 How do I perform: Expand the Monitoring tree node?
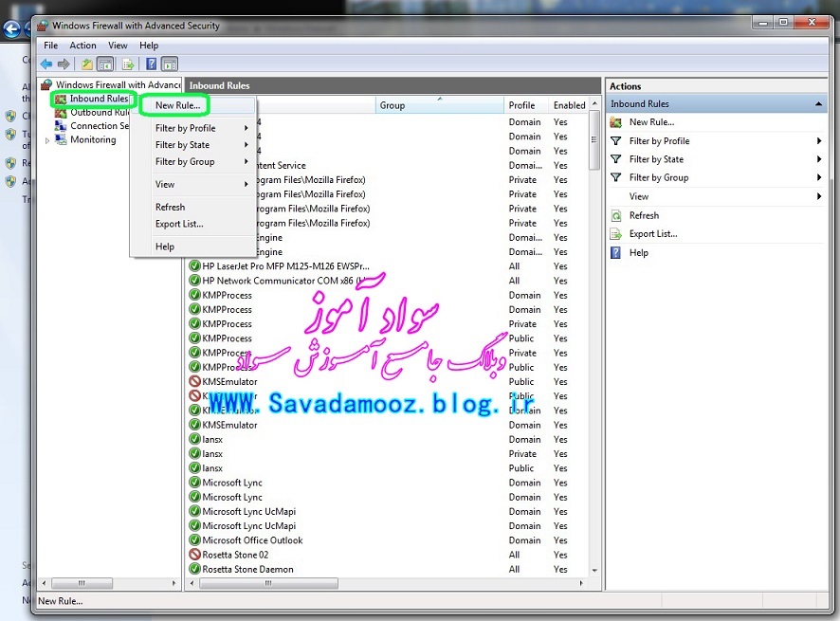(x=47, y=140)
